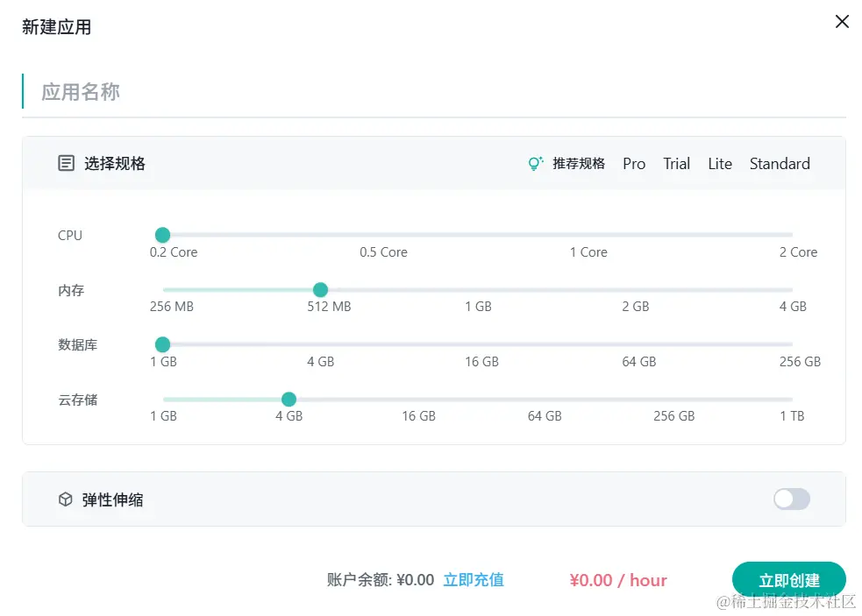Screen dimensions: 862x616
Task: Click the 立即创建 button
Action: tap(789, 580)
